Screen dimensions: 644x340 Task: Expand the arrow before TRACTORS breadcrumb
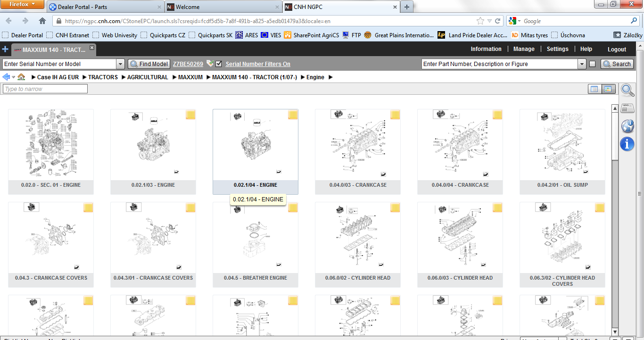84,77
